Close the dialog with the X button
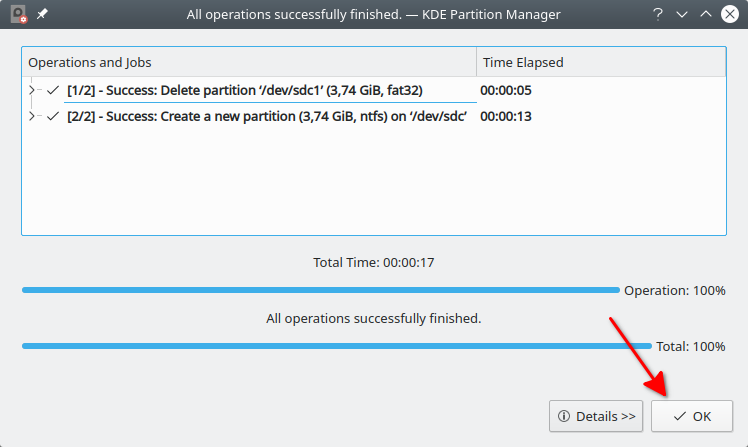748x447 pixels. (730, 14)
